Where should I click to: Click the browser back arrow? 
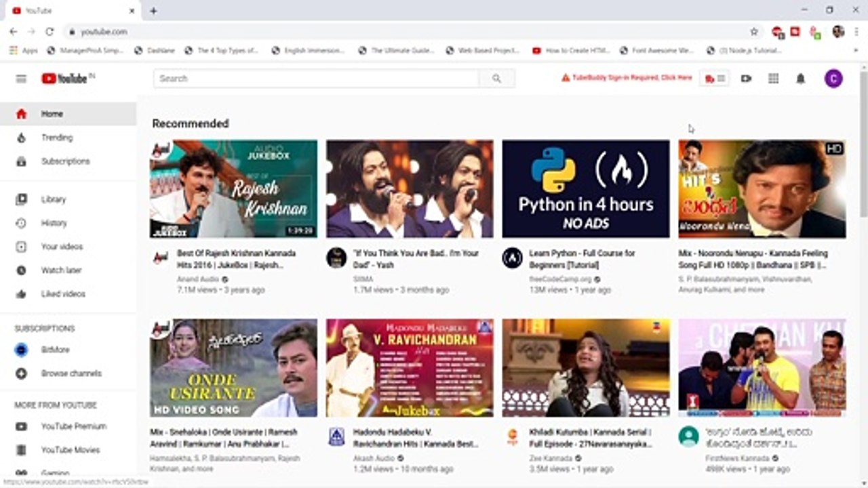[x=14, y=32]
